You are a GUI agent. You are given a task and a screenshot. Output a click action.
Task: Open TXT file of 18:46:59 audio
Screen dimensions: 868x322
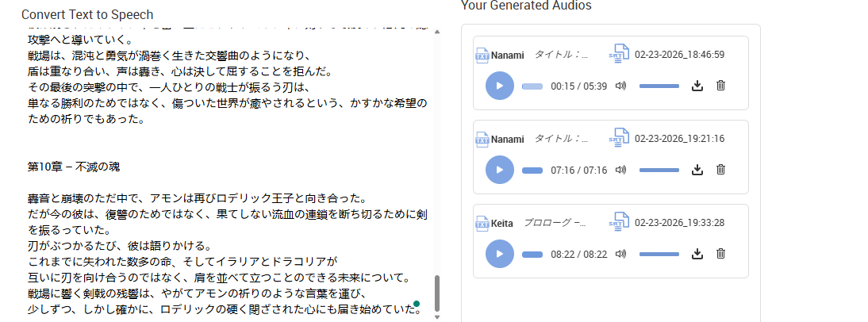coord(482,55)
